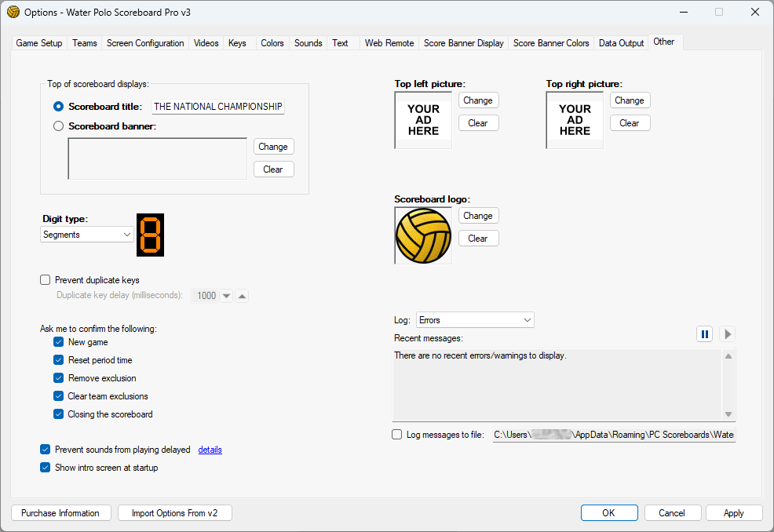Click the play button for log messages
This screenshot has height=532, width=774.
(x=728, y=334)
